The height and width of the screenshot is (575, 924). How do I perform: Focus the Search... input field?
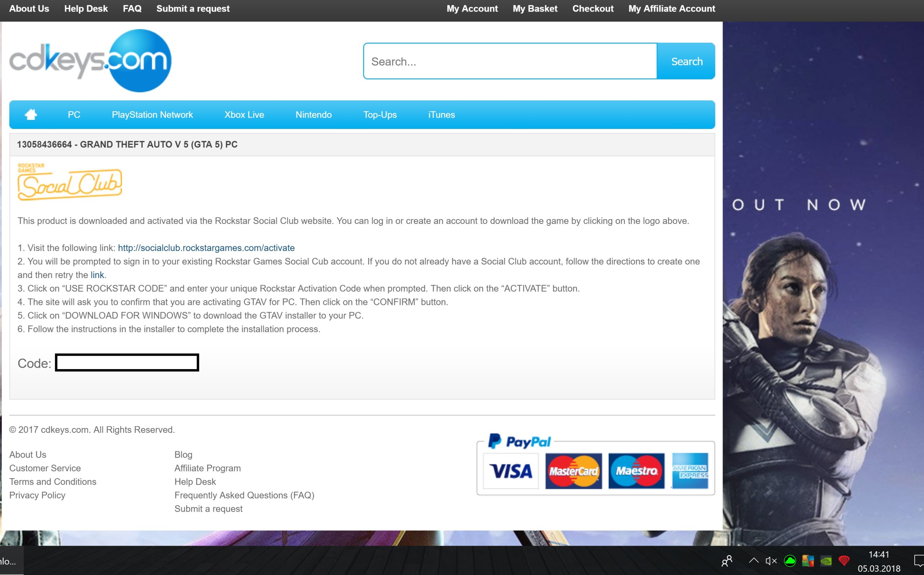[510, 61]
